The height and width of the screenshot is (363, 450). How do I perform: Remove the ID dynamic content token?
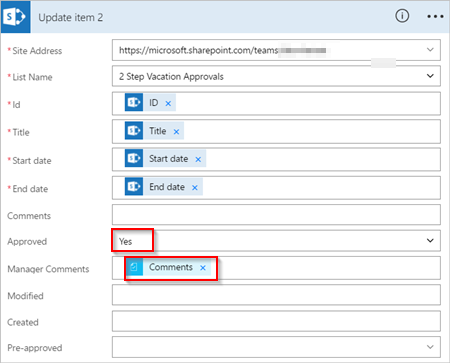(168, 103)
